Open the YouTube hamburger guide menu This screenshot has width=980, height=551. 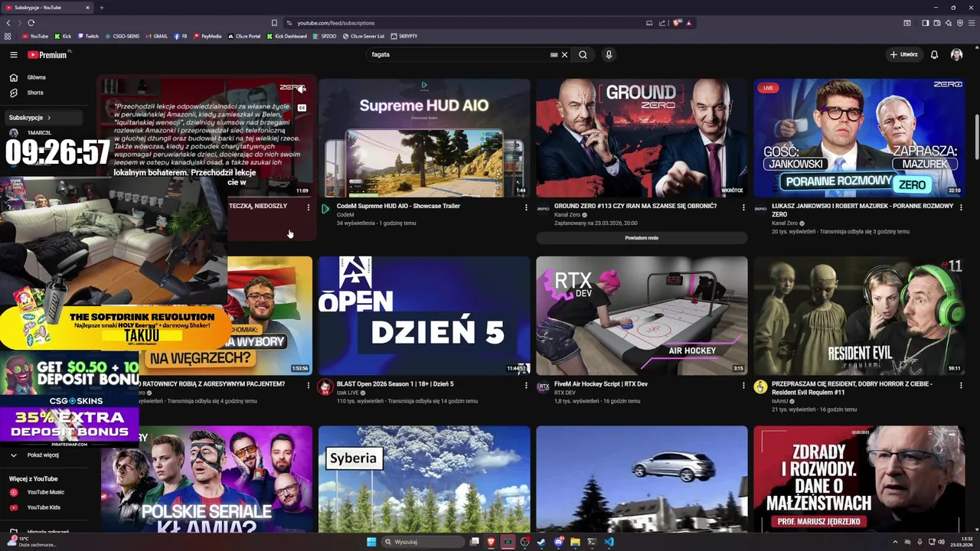[14, 54]
